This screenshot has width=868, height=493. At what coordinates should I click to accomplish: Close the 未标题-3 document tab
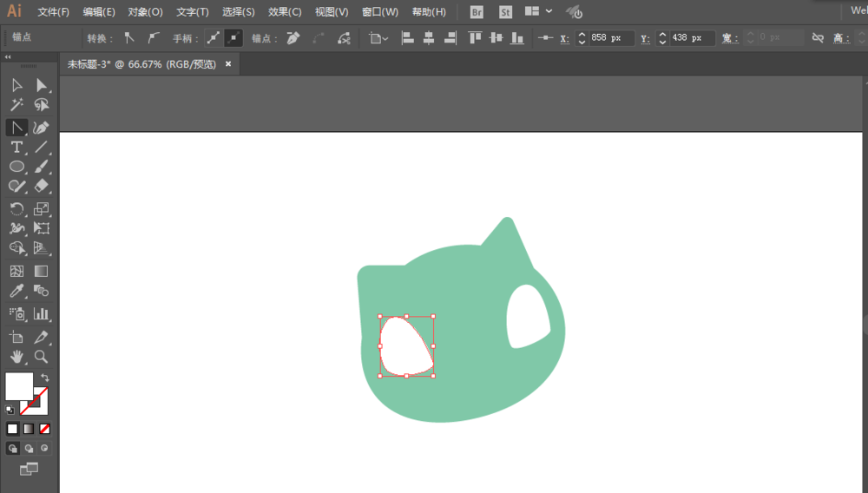point(228,64)
